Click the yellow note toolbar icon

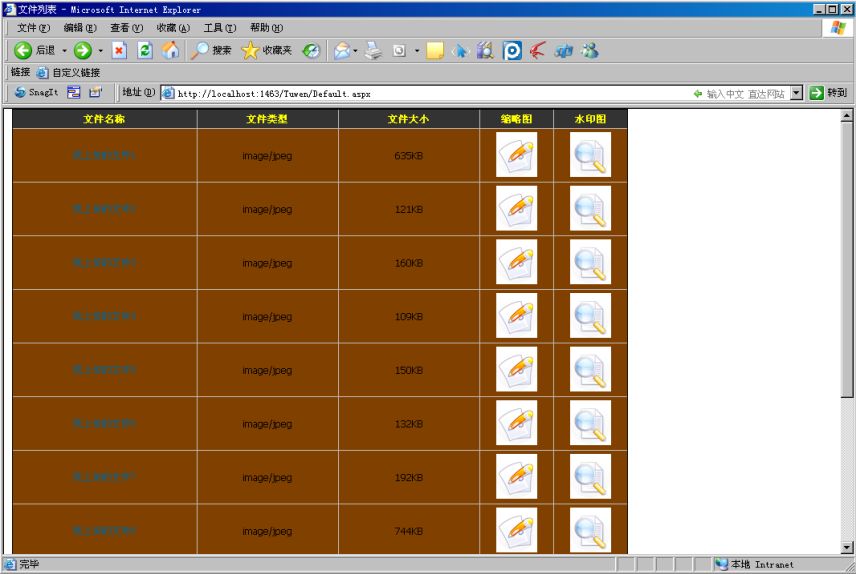(x=435, y=50)
